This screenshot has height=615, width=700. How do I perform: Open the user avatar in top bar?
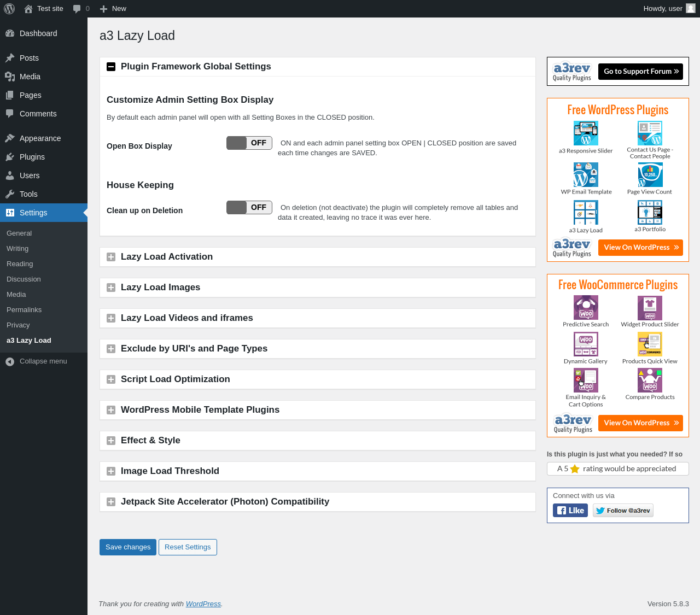click(691, 9)
